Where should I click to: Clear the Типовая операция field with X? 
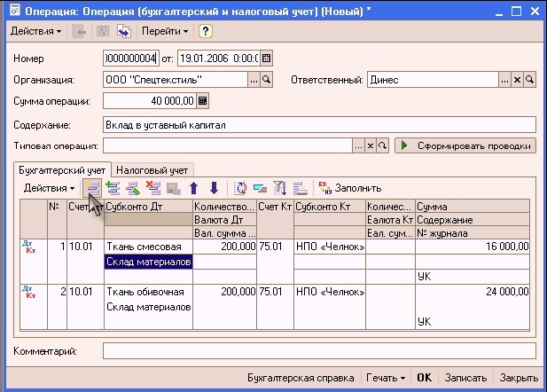pyautogui.click(x=371, y=145)
